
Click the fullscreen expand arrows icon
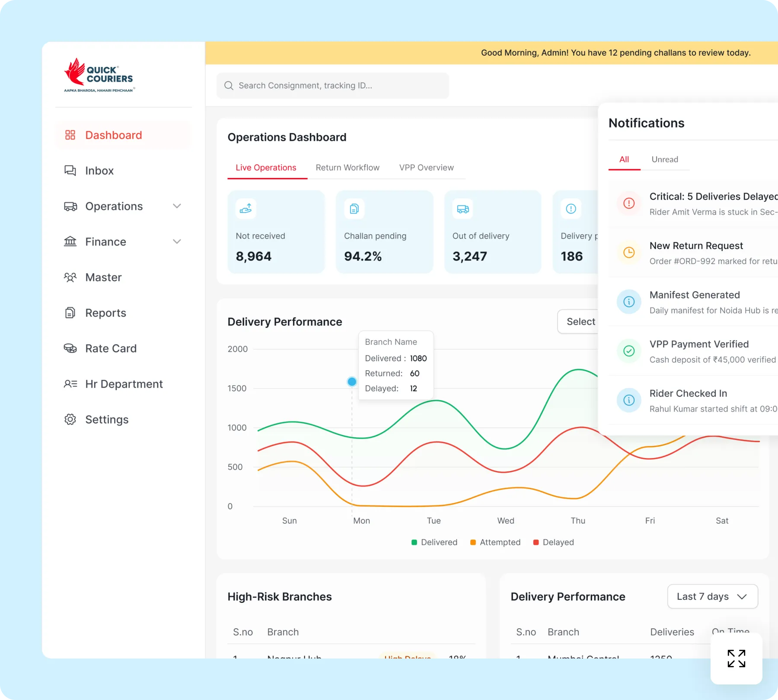click(737, 659)
